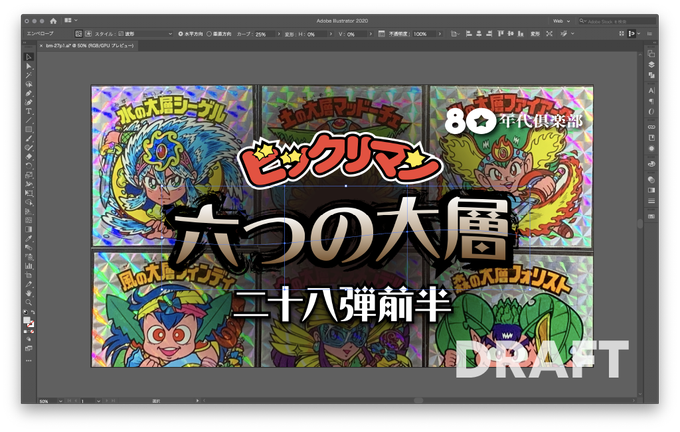Click Edit Envelope button in control bar

point(78,33)
